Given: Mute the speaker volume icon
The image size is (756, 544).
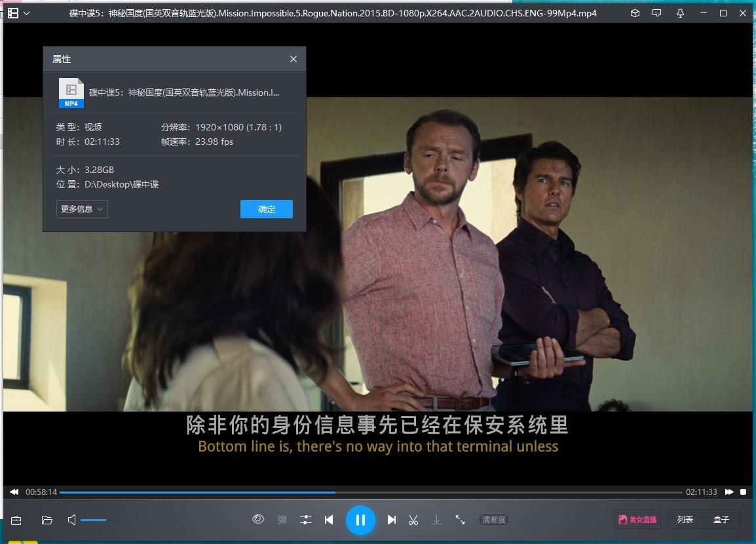Looking at the screenshot, I should [x=72, y=520].
